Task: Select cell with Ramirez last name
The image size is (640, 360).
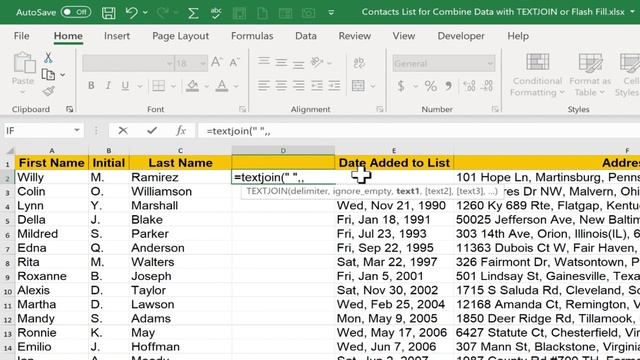Action: pos(180,177)
